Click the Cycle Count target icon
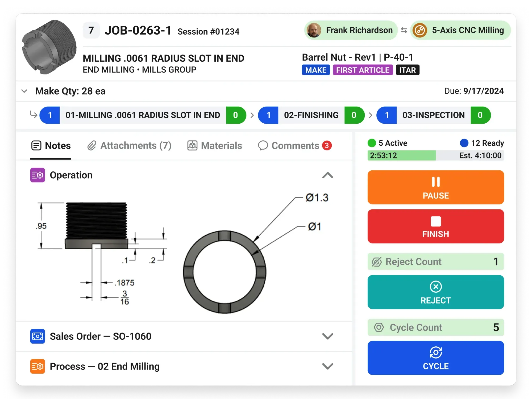 pos(379,327)
